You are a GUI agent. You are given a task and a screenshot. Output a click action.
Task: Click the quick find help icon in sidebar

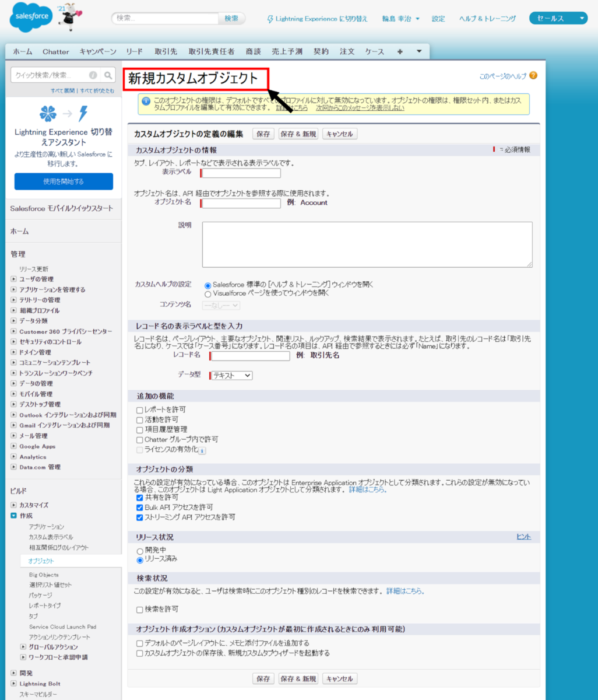pos(93,75)
